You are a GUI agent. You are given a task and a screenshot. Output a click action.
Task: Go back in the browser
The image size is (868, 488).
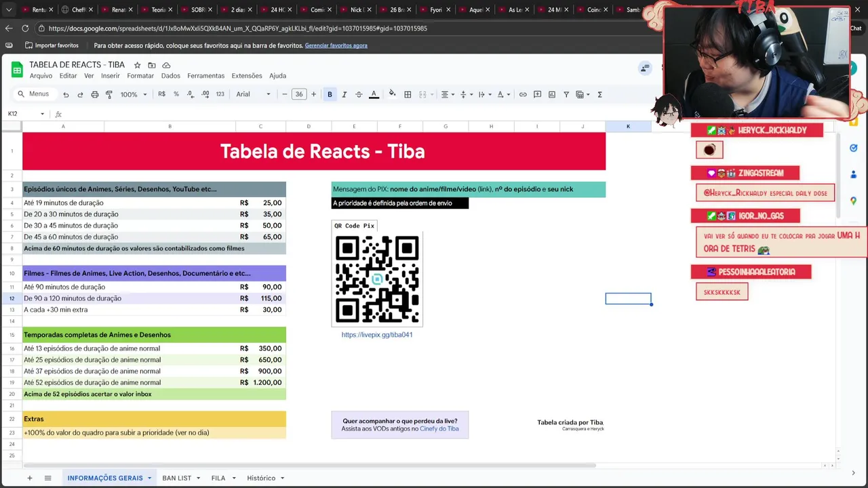tap(8, 28)
